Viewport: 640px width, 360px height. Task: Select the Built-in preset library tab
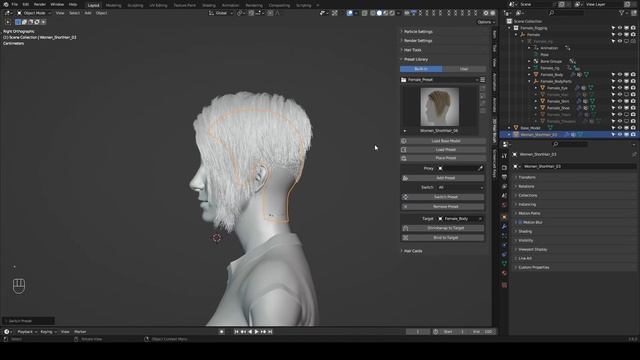pos(421,69)
